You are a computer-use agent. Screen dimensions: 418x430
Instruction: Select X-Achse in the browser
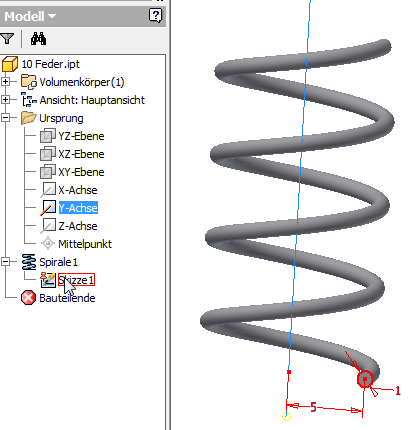(x=78, y=190)
